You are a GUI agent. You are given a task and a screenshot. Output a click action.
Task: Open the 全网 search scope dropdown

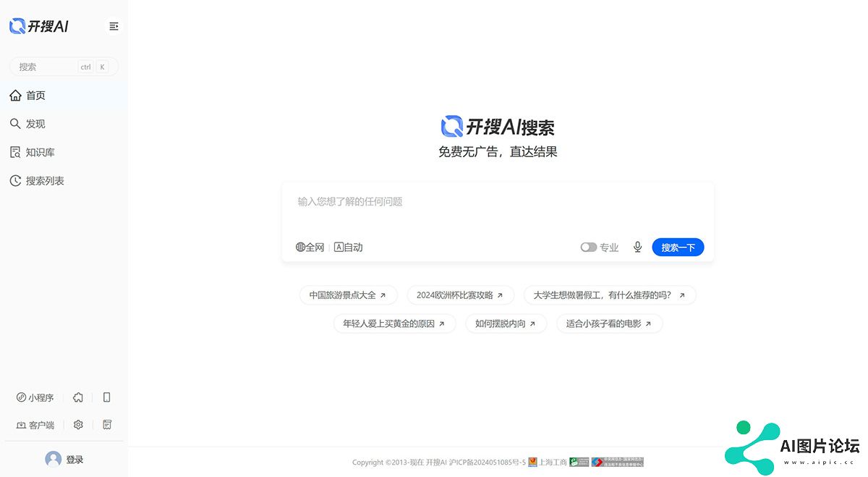coord(310,248)
